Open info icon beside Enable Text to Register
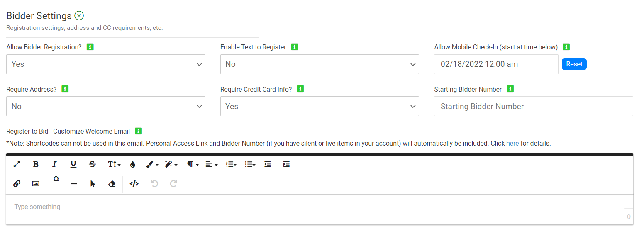644x234 pixels. (295, 47)
